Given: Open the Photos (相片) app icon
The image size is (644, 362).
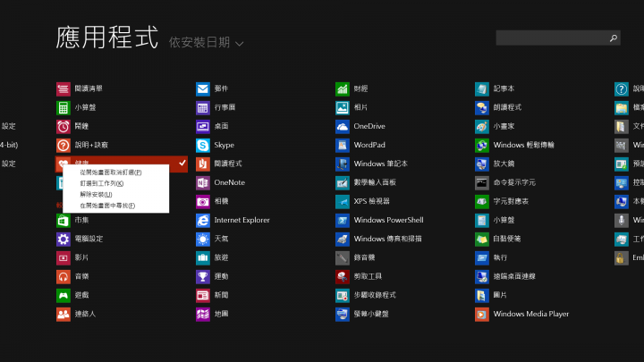Looking at the screenshot, I should click(343, 107).
